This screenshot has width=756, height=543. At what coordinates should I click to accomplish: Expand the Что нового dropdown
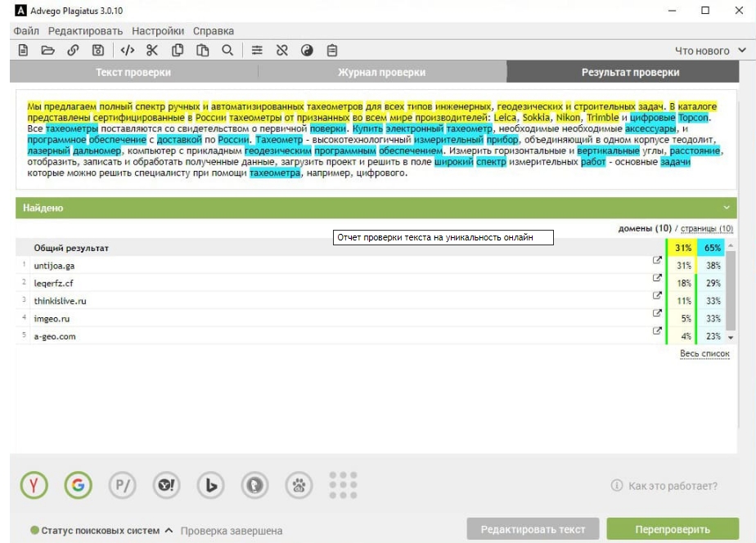tap(710, 51)
